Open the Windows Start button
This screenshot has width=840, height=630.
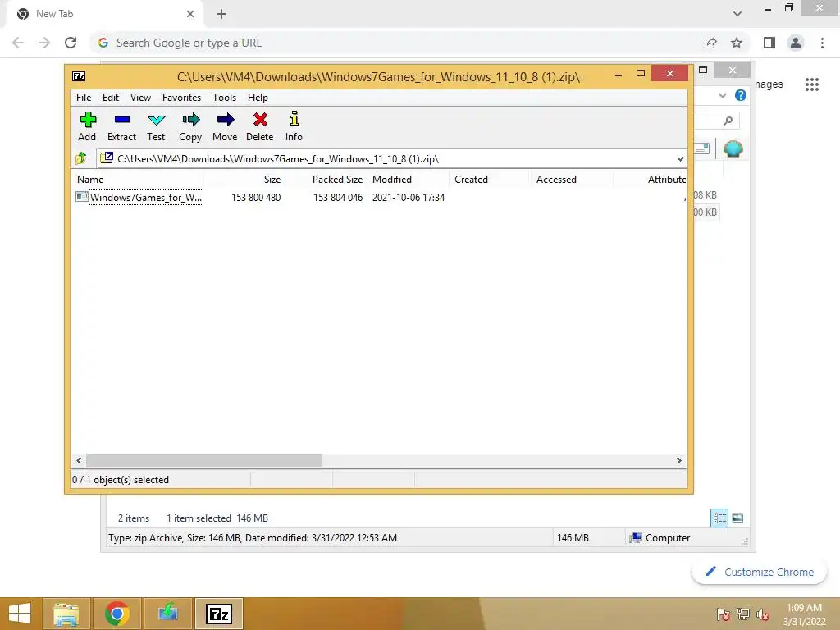coord(20,614)
